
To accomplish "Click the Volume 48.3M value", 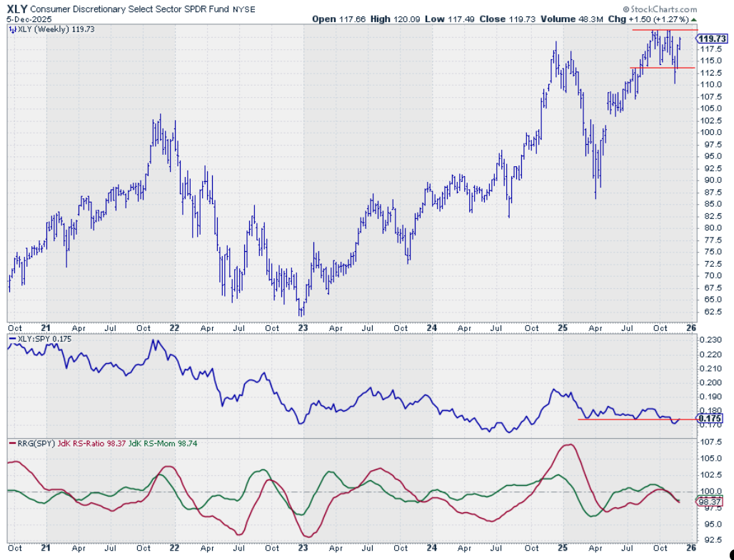I will pyautogui.click(x=571, y=19).
